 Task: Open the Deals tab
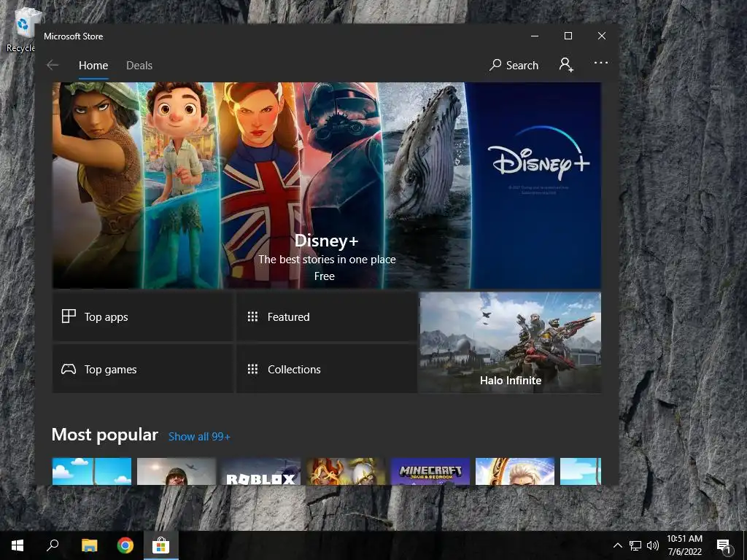(x=139, y=65)
